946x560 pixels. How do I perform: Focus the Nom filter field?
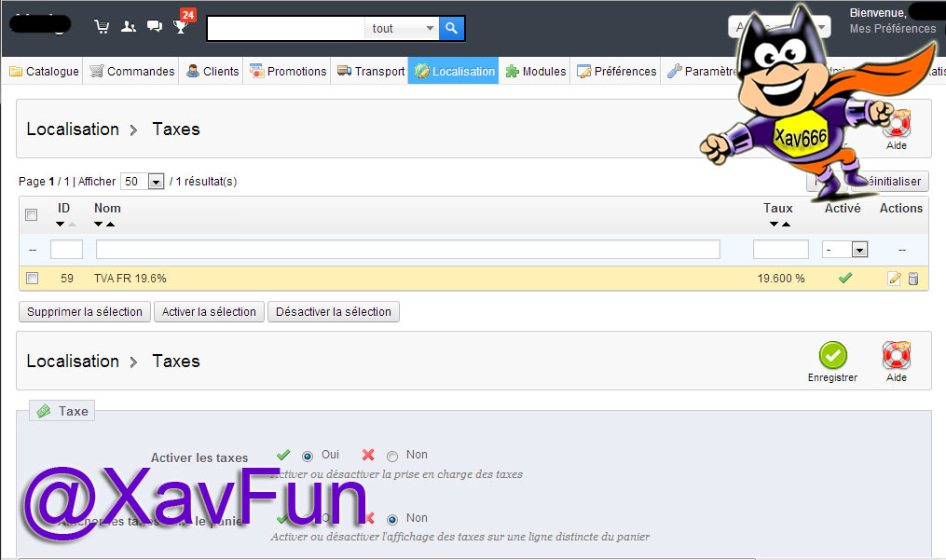point(408,249)
